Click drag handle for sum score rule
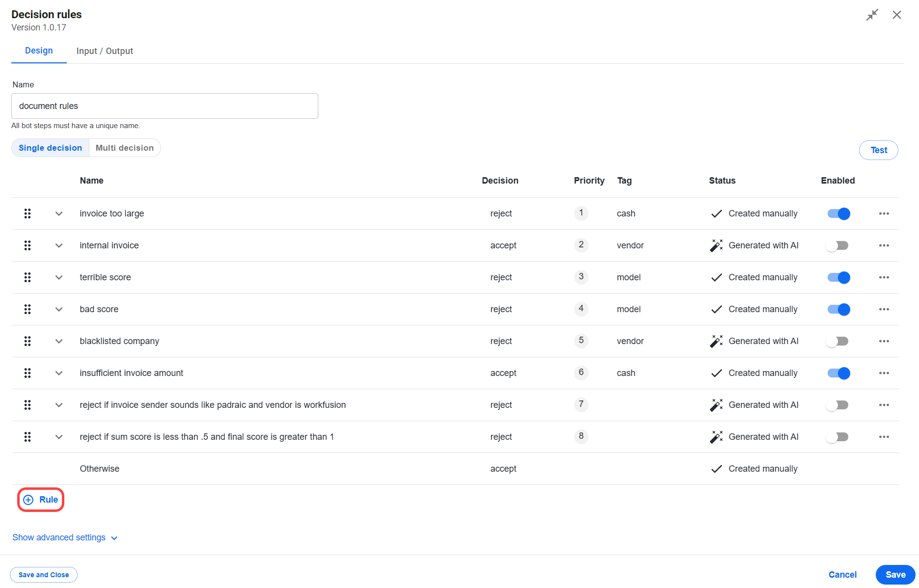This screenshot has height=588, width=919. click(28, 437)
